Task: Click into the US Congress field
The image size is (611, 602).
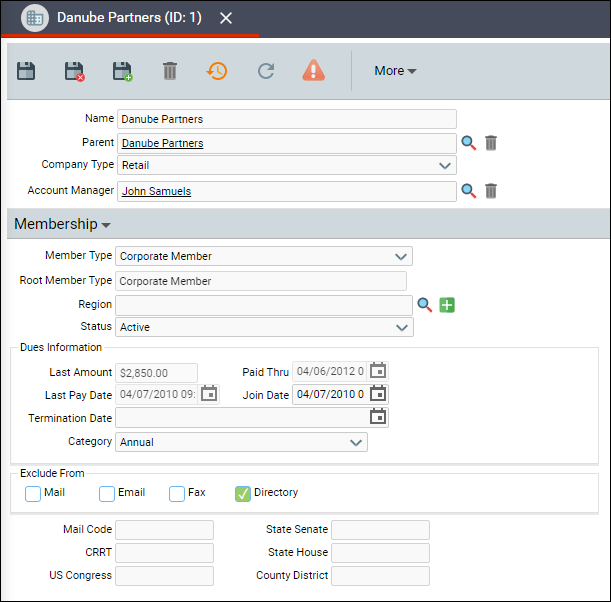Action: coord(164,576)
